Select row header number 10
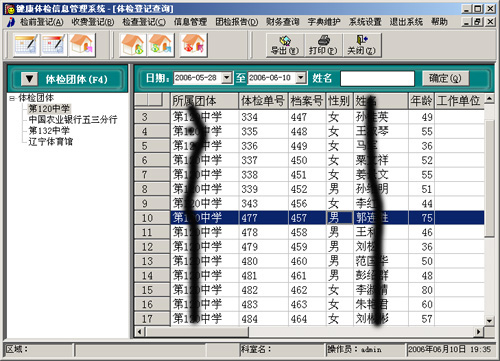 coord(152,218)
